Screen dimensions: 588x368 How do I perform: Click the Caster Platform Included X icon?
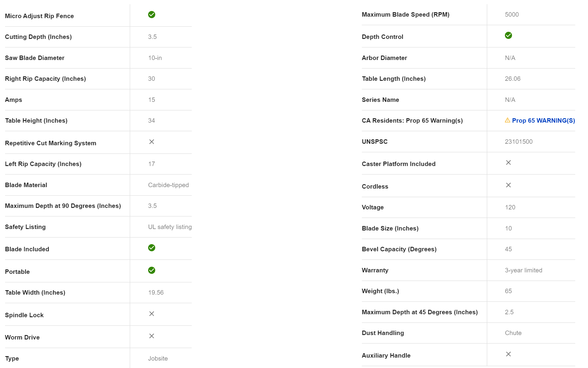[x=508, y=162]
